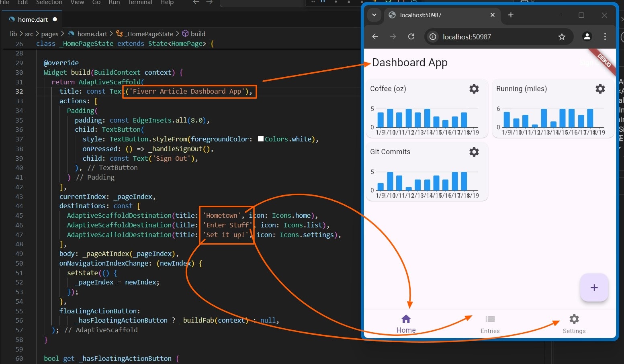The width and height of the screenshot is (624, 364).
Task: Click _pageAtIndex(_pageIndex) on line 49
Action: [129, 254]
